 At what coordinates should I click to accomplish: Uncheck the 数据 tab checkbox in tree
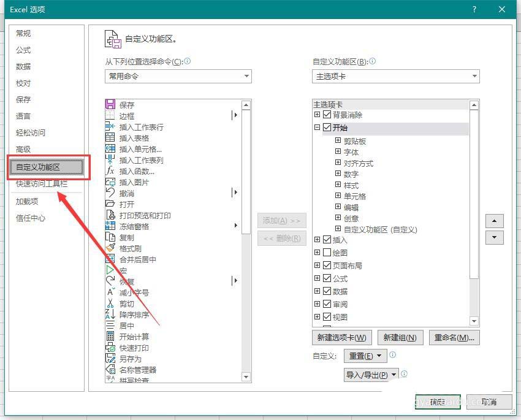point(327,291)
